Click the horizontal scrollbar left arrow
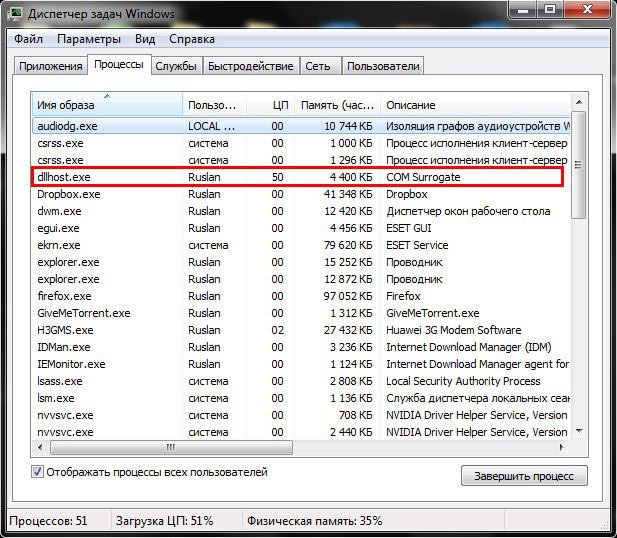Screen dimensions: 617x538 (x=40, y=447)
